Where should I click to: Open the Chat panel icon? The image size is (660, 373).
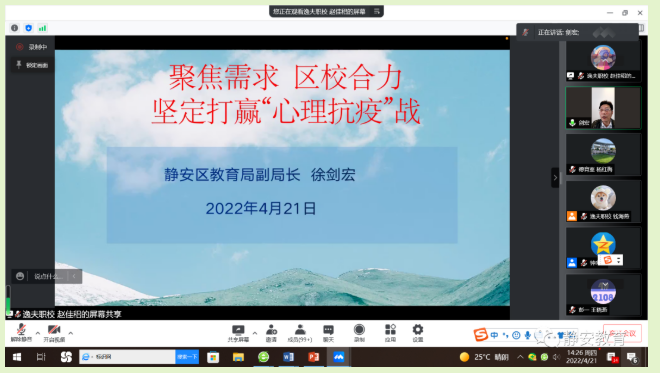(x=328, y=333)
